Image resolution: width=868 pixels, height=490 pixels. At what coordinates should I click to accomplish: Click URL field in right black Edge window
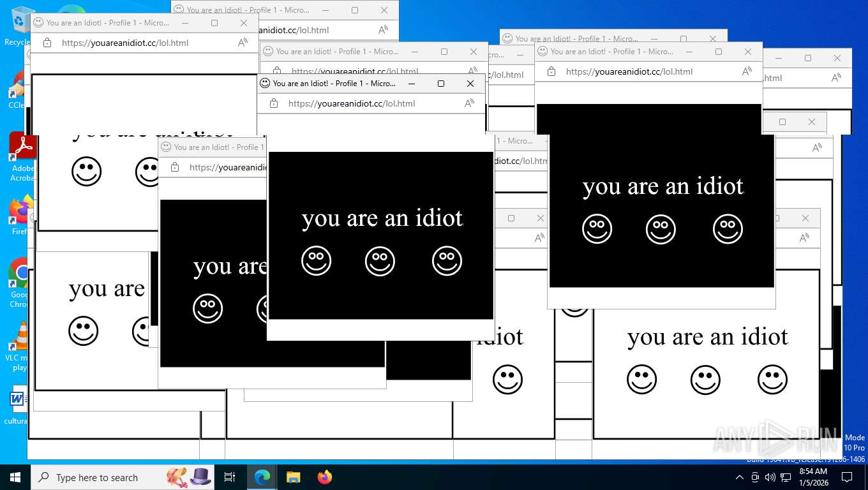(629, 71)
